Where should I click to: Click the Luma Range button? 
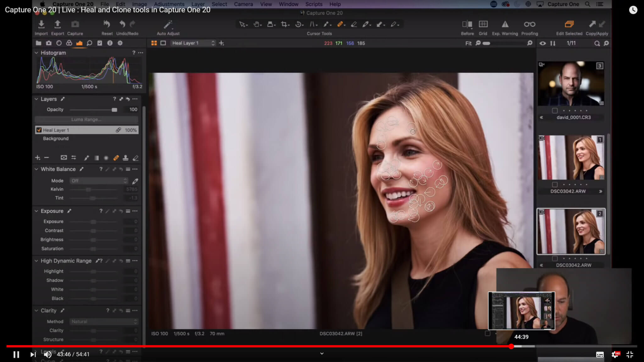pyautogui.click(x=86, y=119)
